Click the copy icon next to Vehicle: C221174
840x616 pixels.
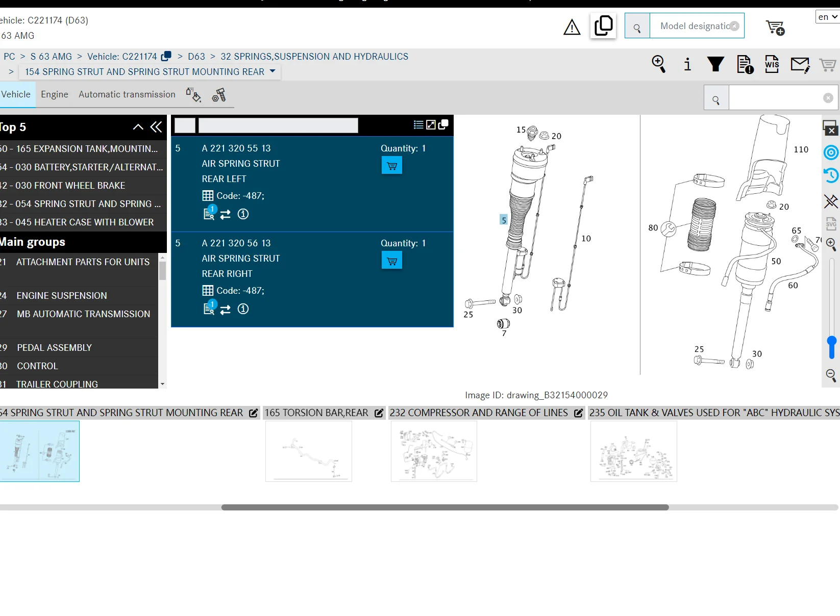tap(166, 56)
